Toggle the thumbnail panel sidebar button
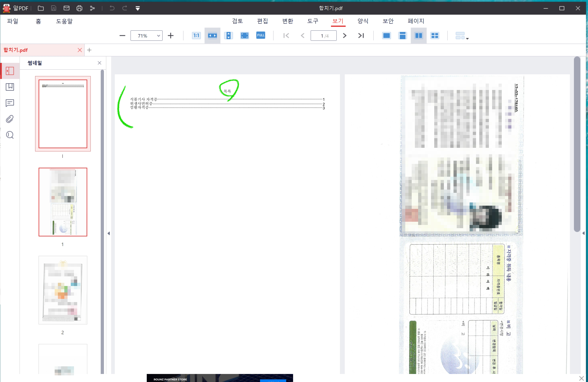The height and width of the screenshot is (382, 588). click(10, 71)
